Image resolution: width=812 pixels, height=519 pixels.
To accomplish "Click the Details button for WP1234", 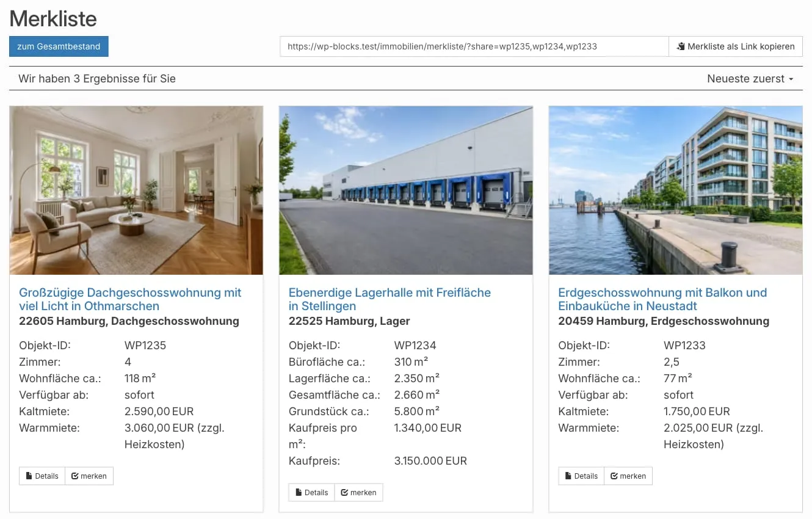I will pyautogui.click(x=312, y=493).
